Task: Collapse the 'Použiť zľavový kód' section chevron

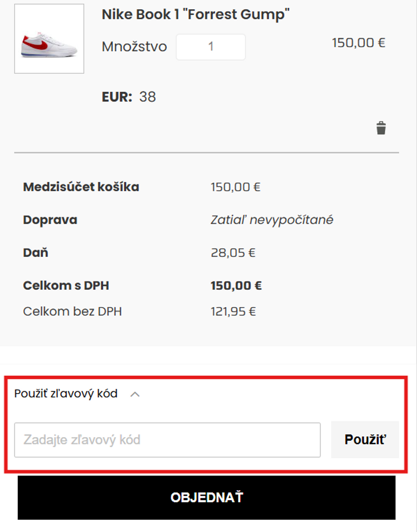Action: point(135,394)
